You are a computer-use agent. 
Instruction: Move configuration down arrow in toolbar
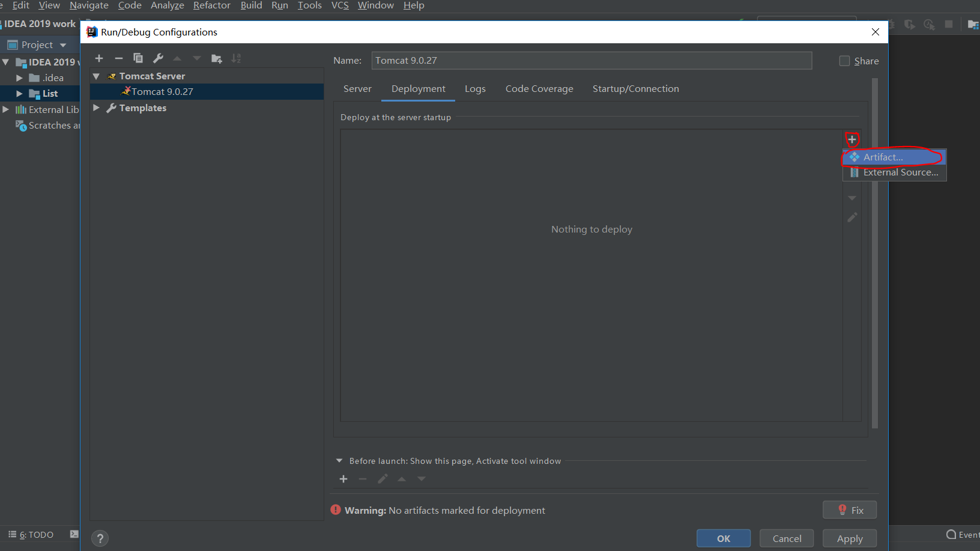(197, 58)
